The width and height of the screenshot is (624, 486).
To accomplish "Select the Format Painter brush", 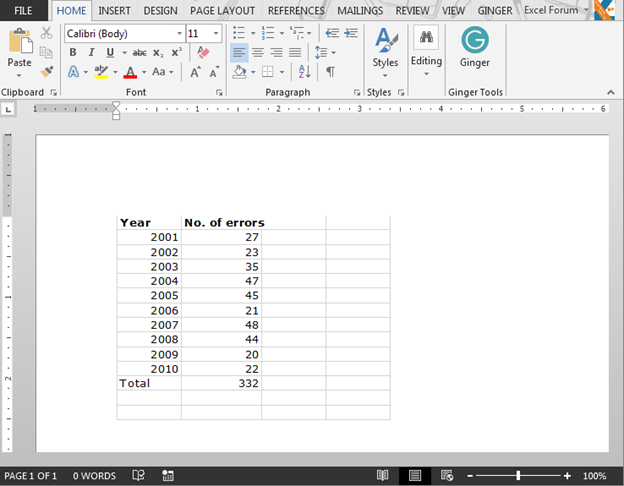I will coord(47,72).
